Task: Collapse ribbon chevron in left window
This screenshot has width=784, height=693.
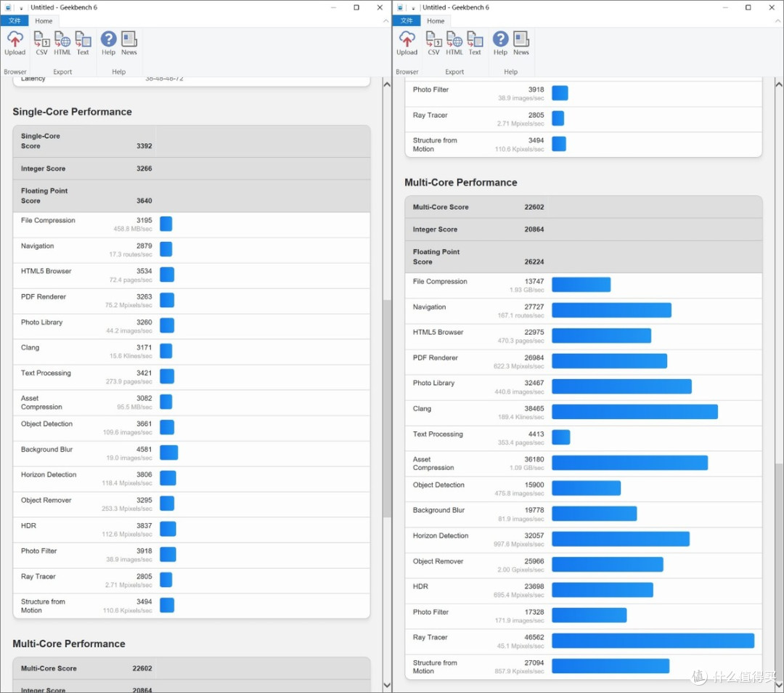Action: (385, 21)
